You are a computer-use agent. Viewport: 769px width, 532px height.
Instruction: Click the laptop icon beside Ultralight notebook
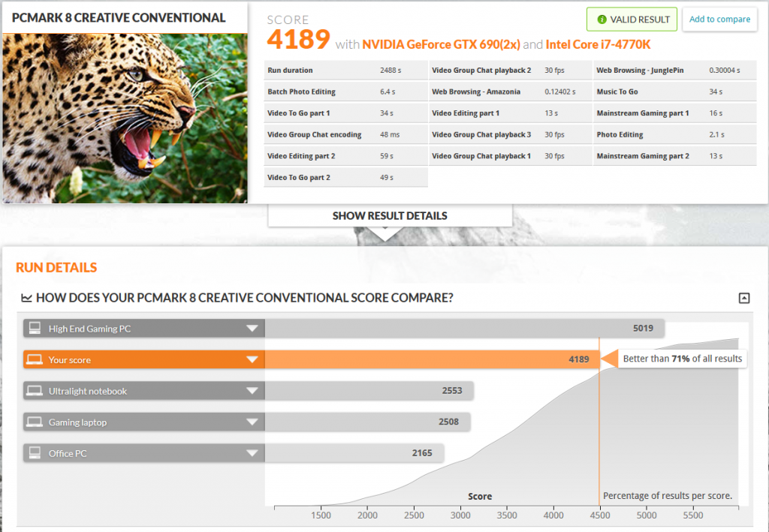pyautogui.click(x=33, y=391)
